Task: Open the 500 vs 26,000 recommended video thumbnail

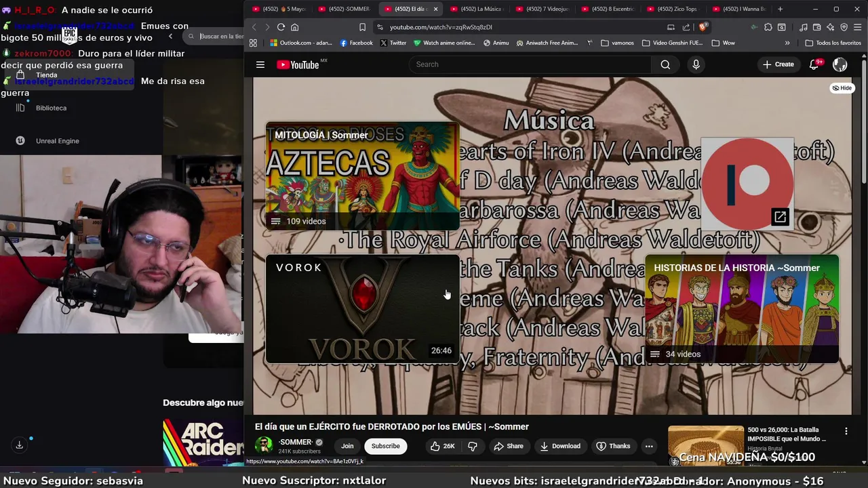Action: [706, 445]
